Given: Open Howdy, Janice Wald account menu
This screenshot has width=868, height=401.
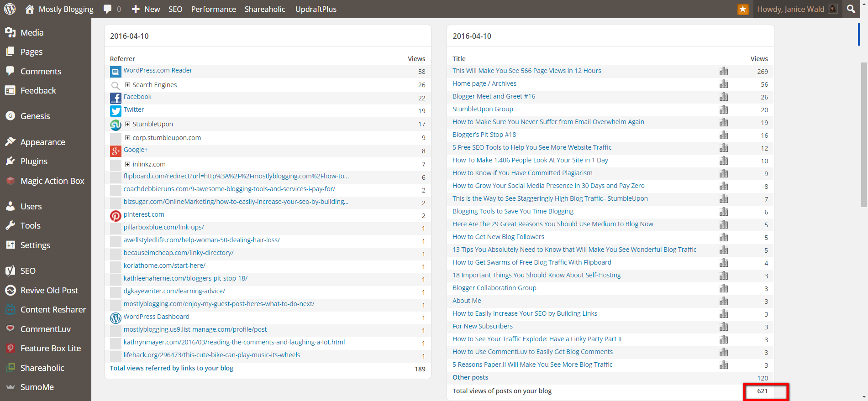Looking at the screenshot, I should pos(797,9).
